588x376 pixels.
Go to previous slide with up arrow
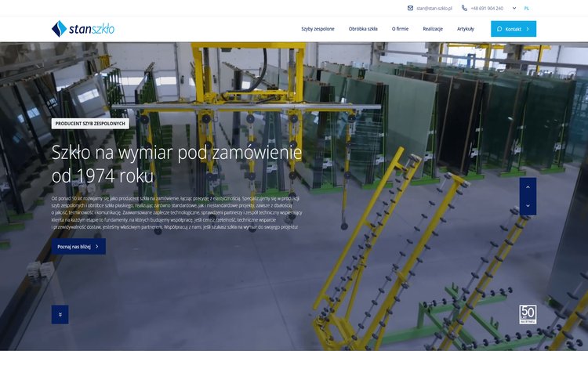(x=528, y=187)
